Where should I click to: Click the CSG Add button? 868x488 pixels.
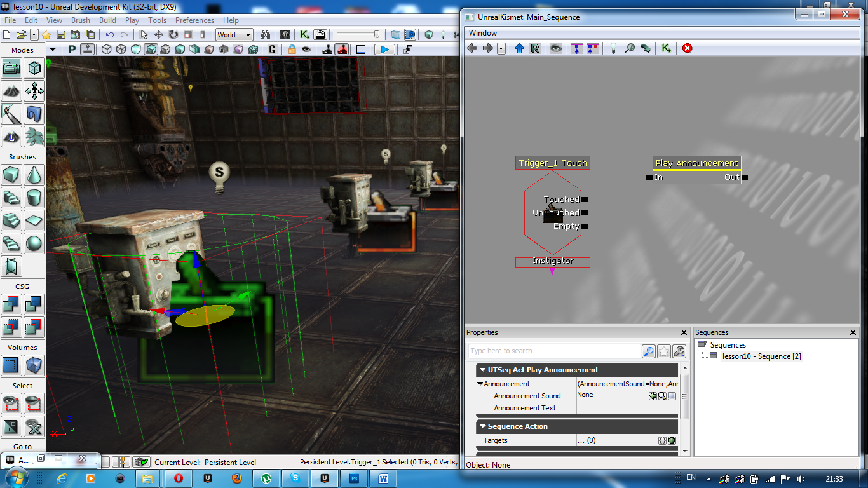[12, 304]
